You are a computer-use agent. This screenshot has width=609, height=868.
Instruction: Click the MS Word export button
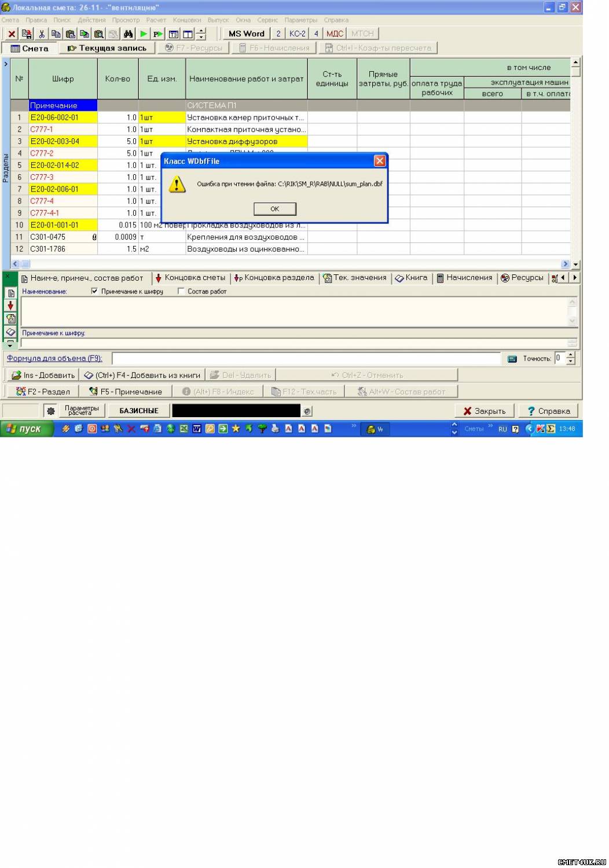tap(246, 34)
